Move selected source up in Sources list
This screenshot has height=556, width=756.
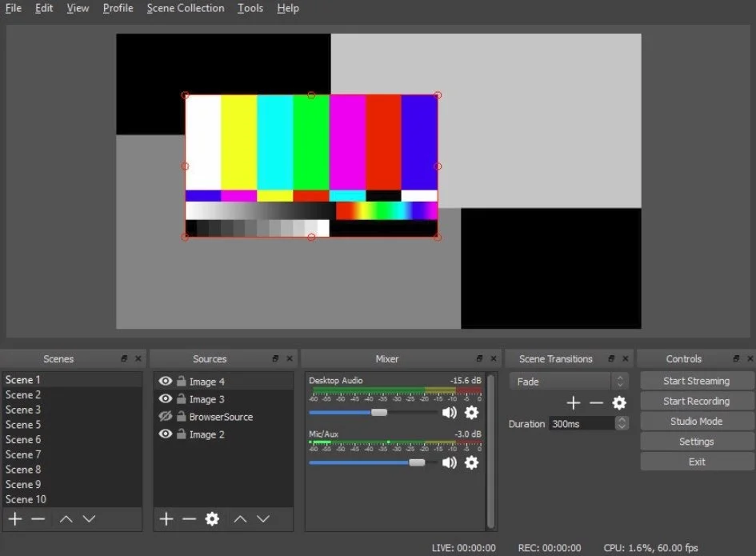point(239,519)
